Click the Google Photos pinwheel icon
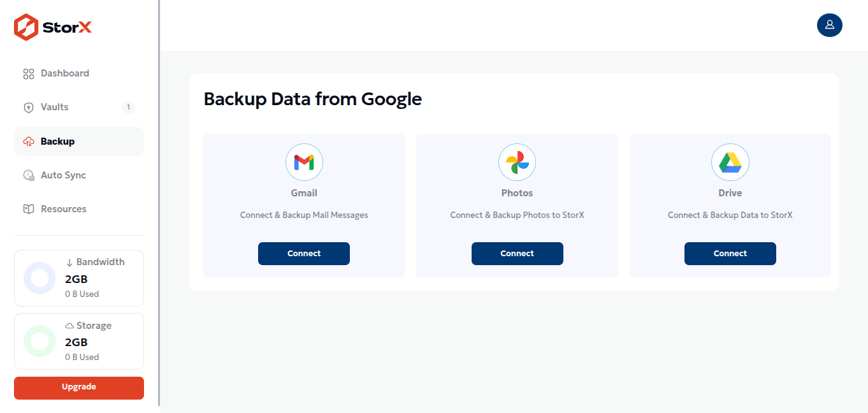Screen dimensions: 868x413 (517, 163)
